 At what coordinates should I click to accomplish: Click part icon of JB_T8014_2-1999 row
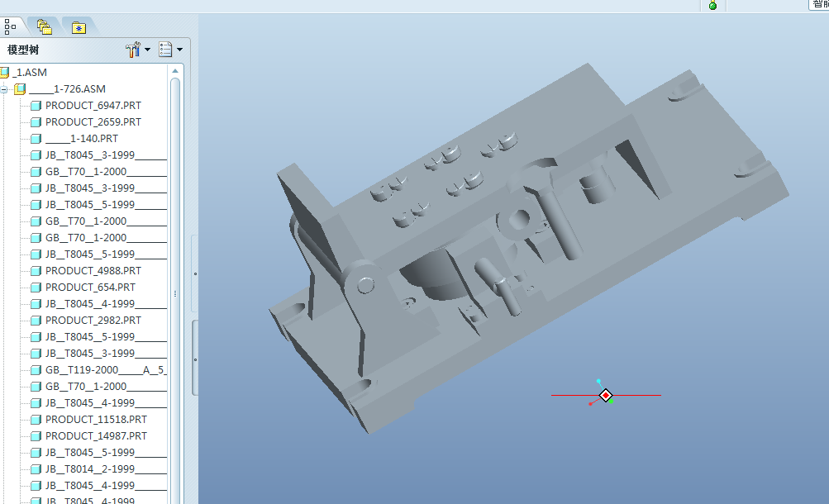[x=36, y=469]
